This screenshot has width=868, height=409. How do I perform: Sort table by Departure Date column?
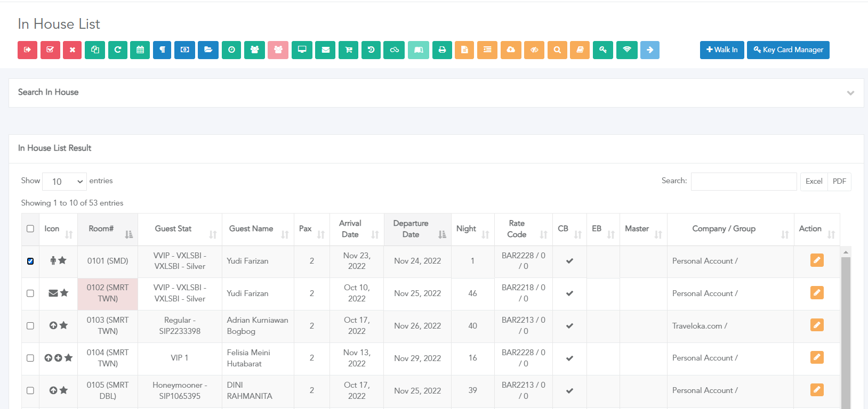[417, 229]
